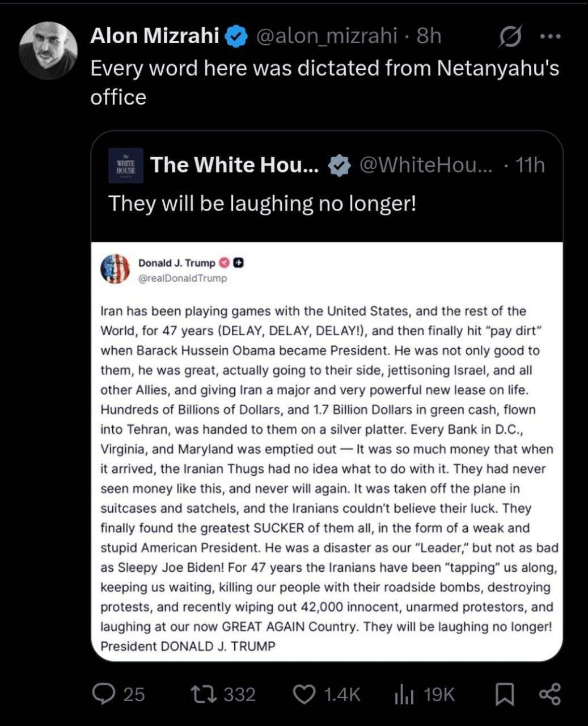Like the post with heart icon
This screenshot has height=726, width=588.
[305, 694]
